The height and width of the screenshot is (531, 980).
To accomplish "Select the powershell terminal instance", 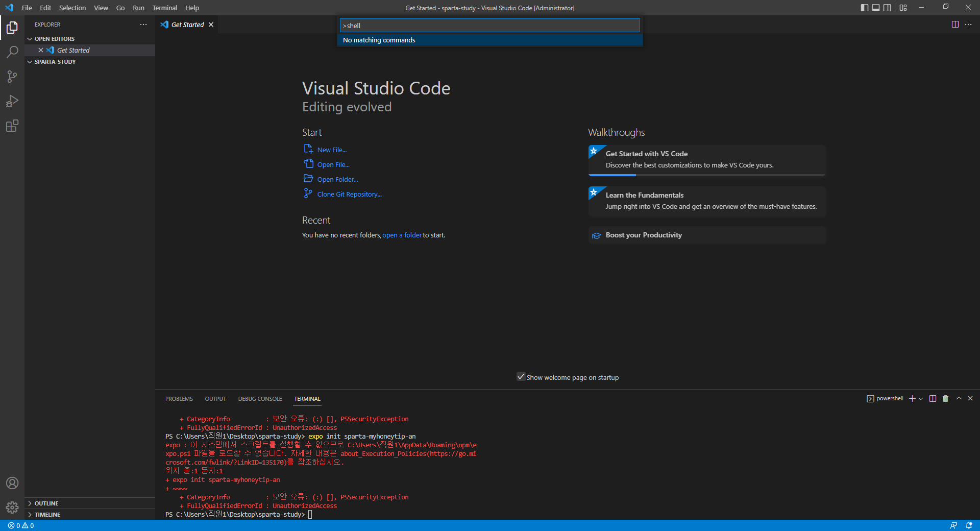I will [x=885, y=399].
